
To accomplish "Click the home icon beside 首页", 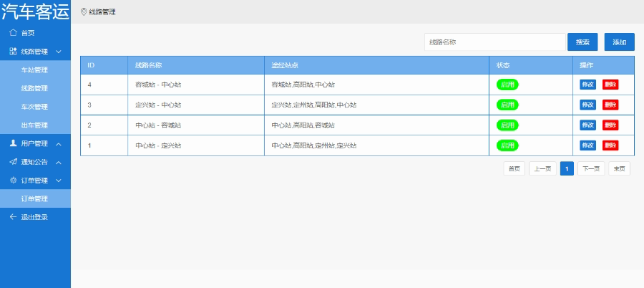I will click(13, 32).
